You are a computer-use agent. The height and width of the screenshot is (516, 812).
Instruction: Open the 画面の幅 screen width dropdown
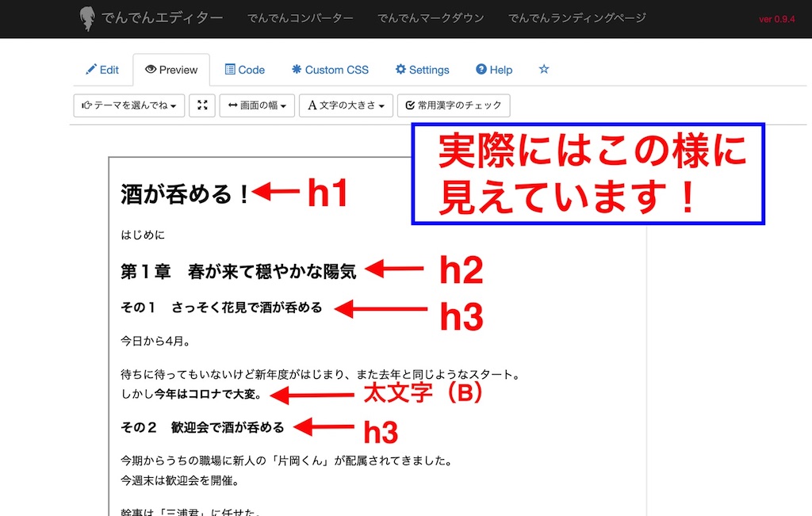257,105
